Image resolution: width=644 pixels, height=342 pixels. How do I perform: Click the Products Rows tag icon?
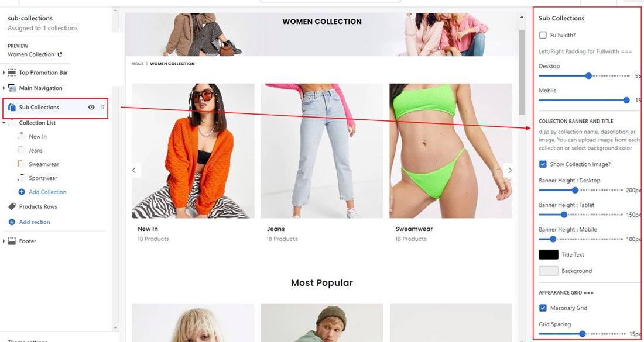12,207
